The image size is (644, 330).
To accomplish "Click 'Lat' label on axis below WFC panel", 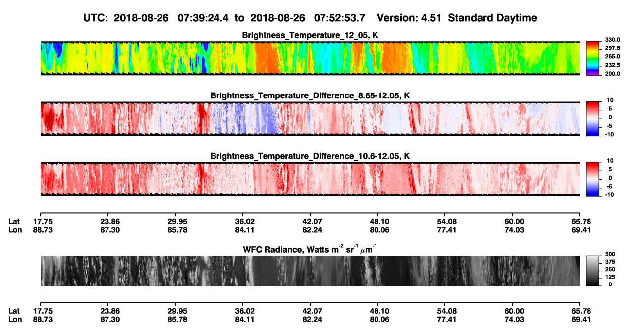I will tap(14, 311).
